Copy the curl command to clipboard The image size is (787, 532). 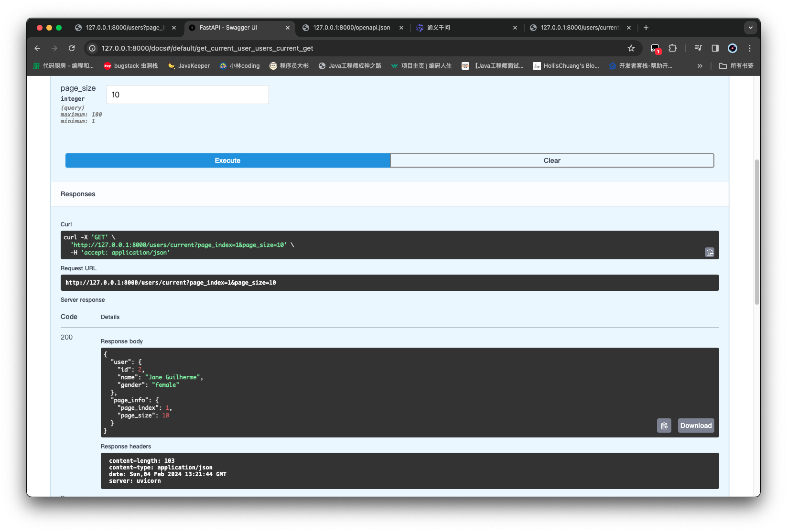coord(710,252)
